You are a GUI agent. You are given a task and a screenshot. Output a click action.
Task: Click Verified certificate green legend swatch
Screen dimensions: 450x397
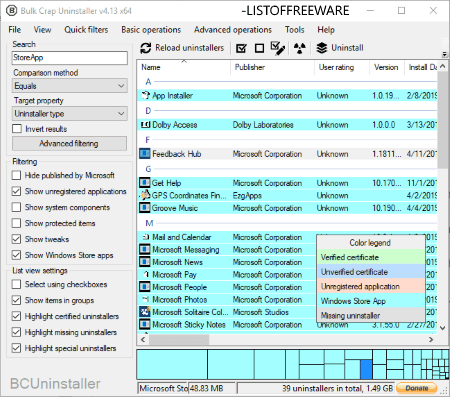[x=371, y=257]
